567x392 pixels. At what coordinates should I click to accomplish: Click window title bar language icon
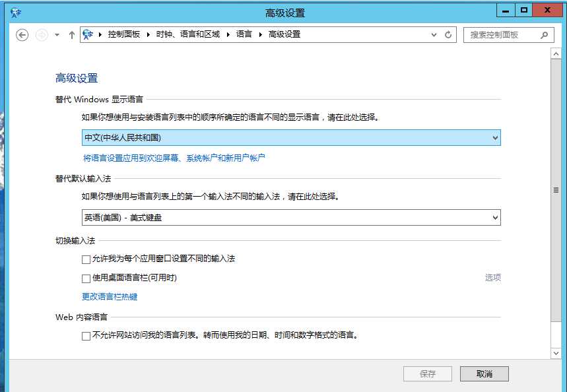(x=16, y=13)
